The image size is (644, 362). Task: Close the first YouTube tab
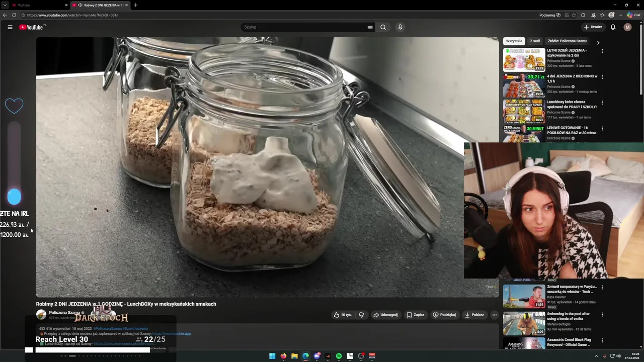click(66, 5)
